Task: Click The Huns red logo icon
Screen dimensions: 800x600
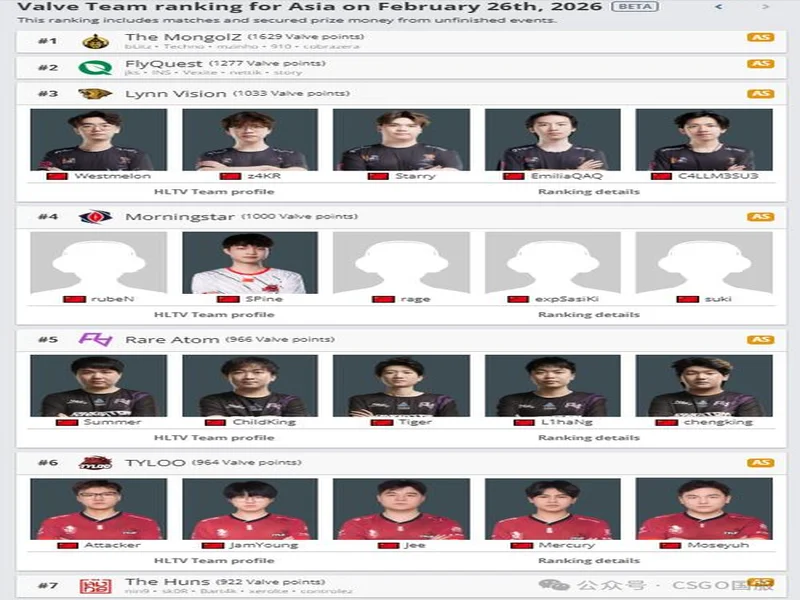Action: [95, 585]
